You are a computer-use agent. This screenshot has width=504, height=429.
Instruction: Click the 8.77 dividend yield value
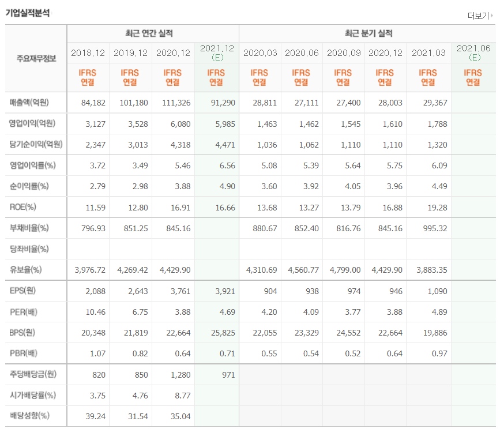[x=183, y=396]
